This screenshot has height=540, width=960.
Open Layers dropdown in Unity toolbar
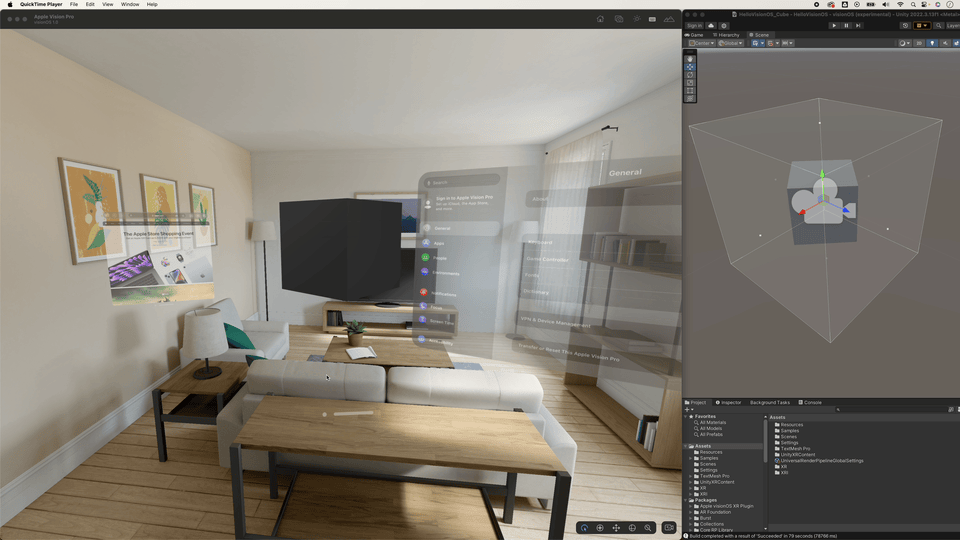[x=953, y=26]
